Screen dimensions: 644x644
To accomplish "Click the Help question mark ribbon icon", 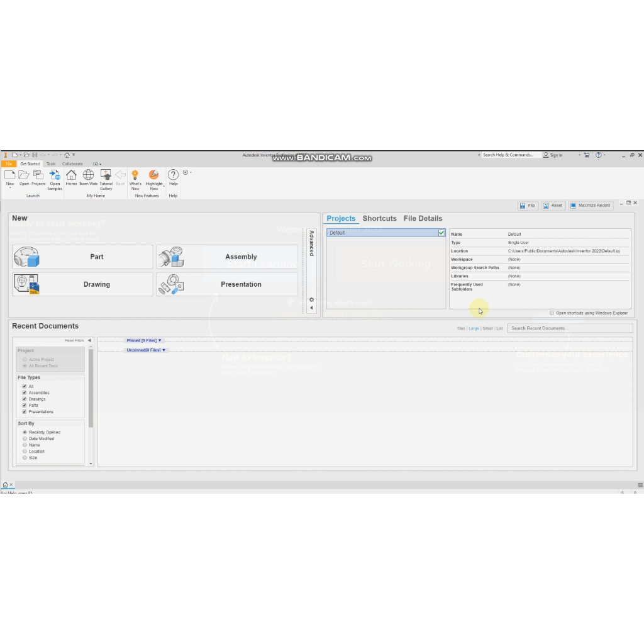I will click(x=174, y=175).
